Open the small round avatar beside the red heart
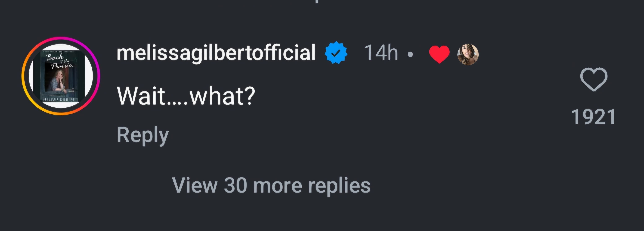 [468, 54]
